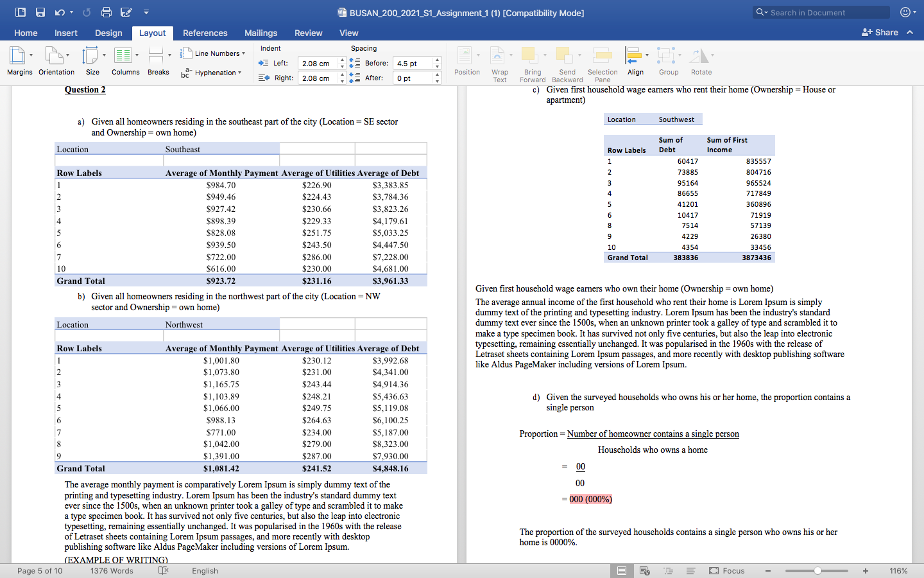The height and width of the screenshot is (578, 924).
Task: Open the Review tab
Action: [309, 33]
